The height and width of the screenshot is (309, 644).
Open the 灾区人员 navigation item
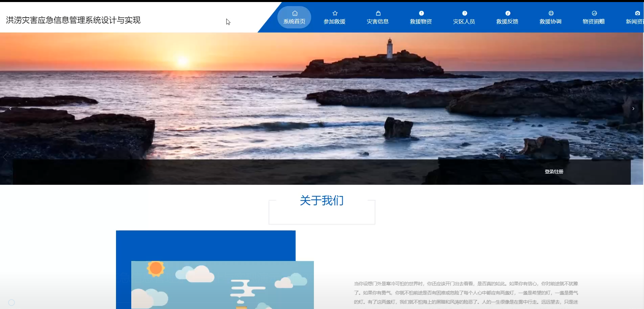point(464,21)
